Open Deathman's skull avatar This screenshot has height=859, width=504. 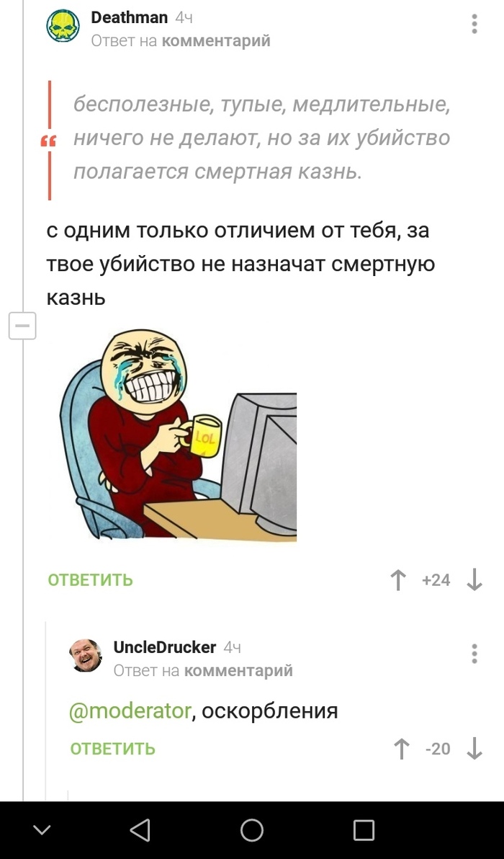pos(63,26)
